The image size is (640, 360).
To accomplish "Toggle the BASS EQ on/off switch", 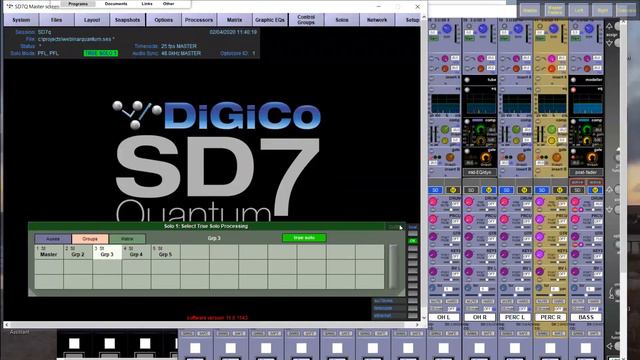I will click(x=574, y=89).
